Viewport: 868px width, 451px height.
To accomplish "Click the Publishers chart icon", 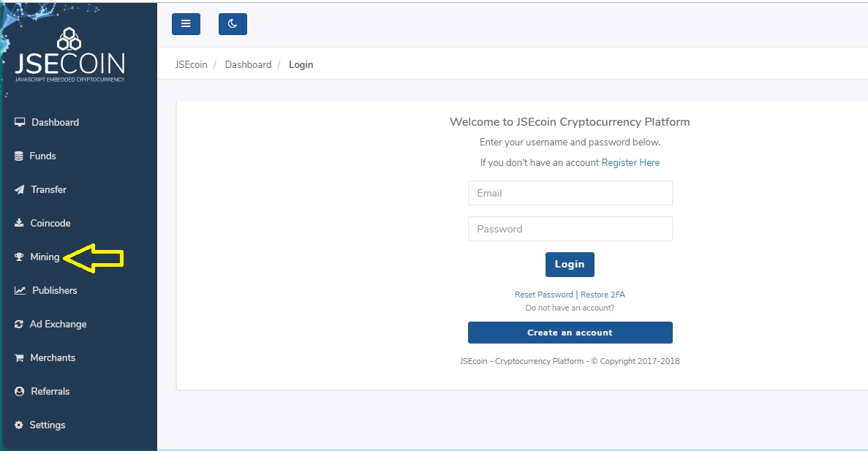I will 20,290.
